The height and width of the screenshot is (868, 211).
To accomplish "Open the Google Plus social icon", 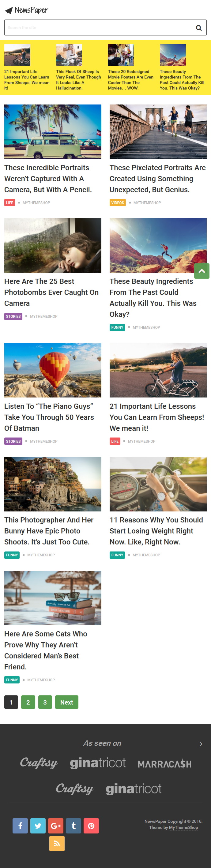I will point(56,826).
